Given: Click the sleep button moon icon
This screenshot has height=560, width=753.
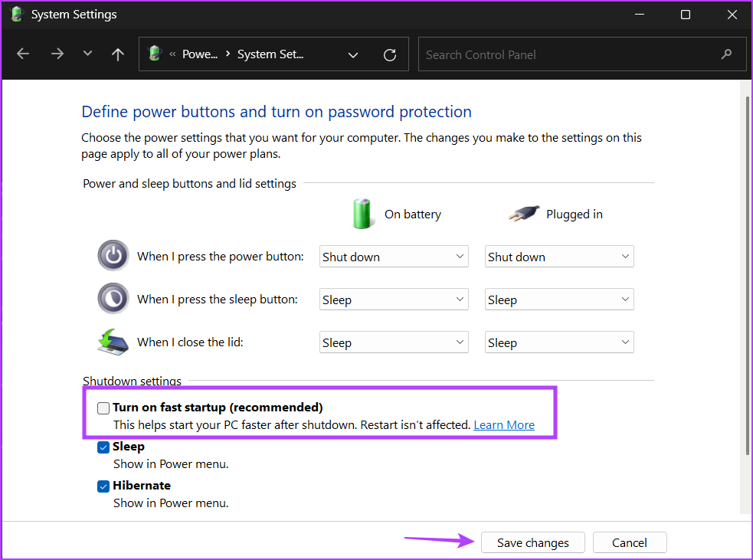Looking at the screenshot, I should coord(113,298).
